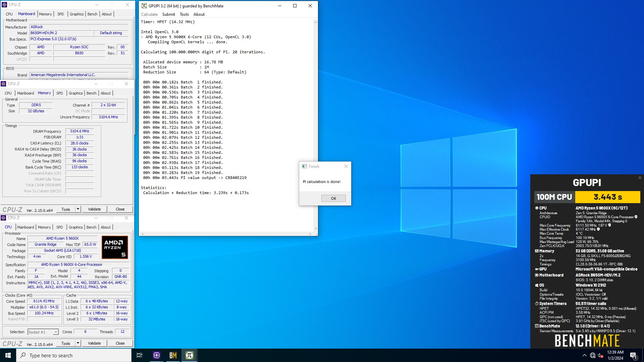This screenshot has height=362, width=644.
Task: Click Core Speed value 6114.43 MHz
Action: 44,301
